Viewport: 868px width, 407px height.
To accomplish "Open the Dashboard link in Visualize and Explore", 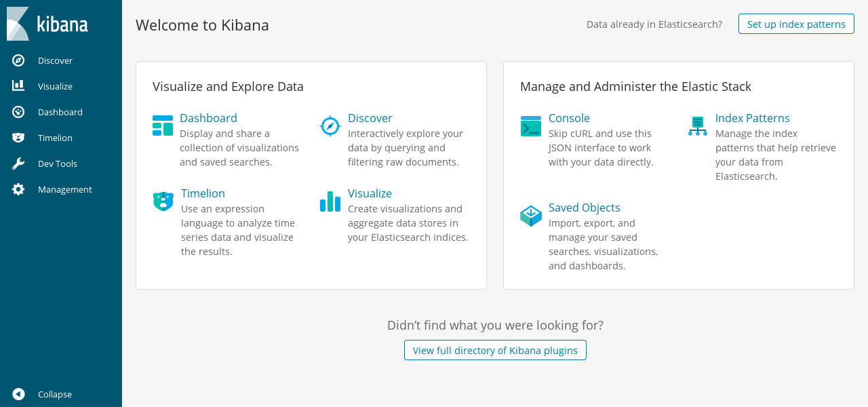I will pyautogui.click(x=208, y=118).
